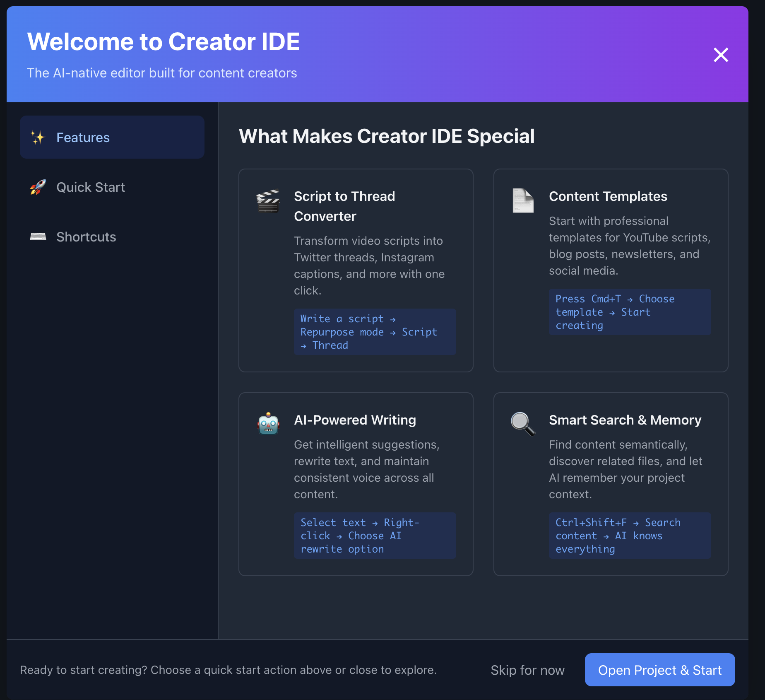Click the 'Transform video scripts into Twitter threads' description
Image resolution: width=765 pixels, height=700 pixels.
click(369, 266)
